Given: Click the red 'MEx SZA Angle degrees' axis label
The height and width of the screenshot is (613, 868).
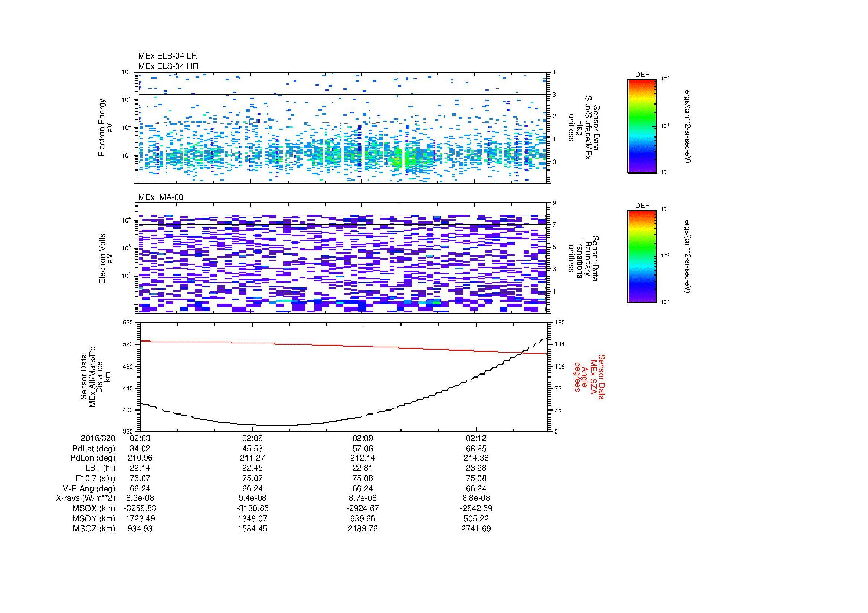Looking at the screenshot, I should [589, 376].
